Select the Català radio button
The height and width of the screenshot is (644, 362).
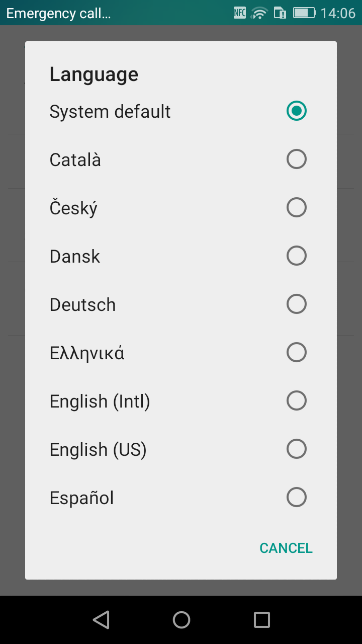[296, 159]
